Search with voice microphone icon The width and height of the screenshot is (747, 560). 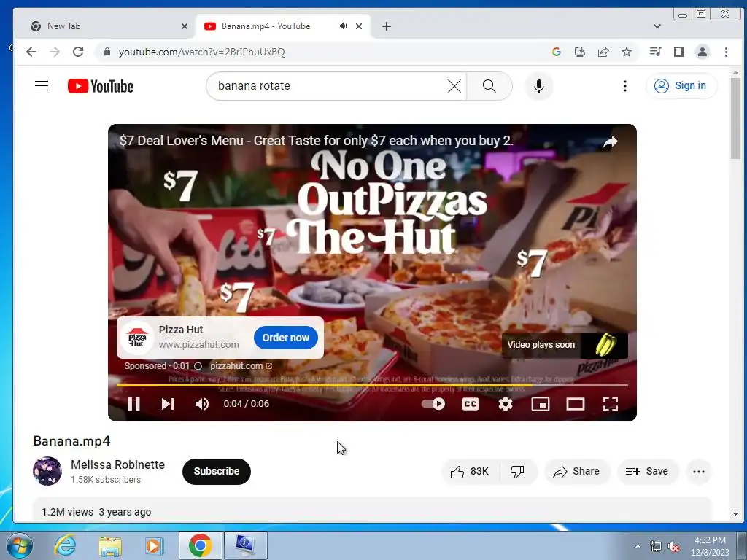point(539,86)
